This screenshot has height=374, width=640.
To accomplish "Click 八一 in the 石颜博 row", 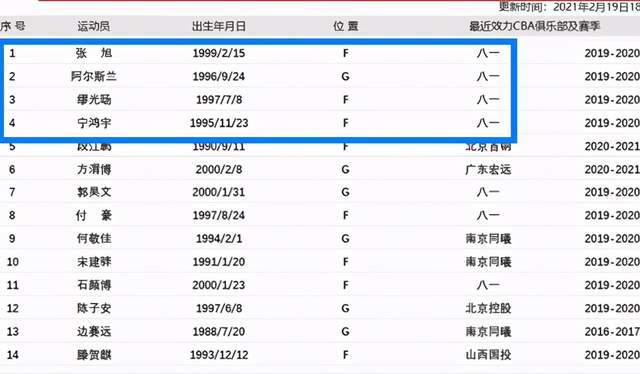I will (488, 285).
